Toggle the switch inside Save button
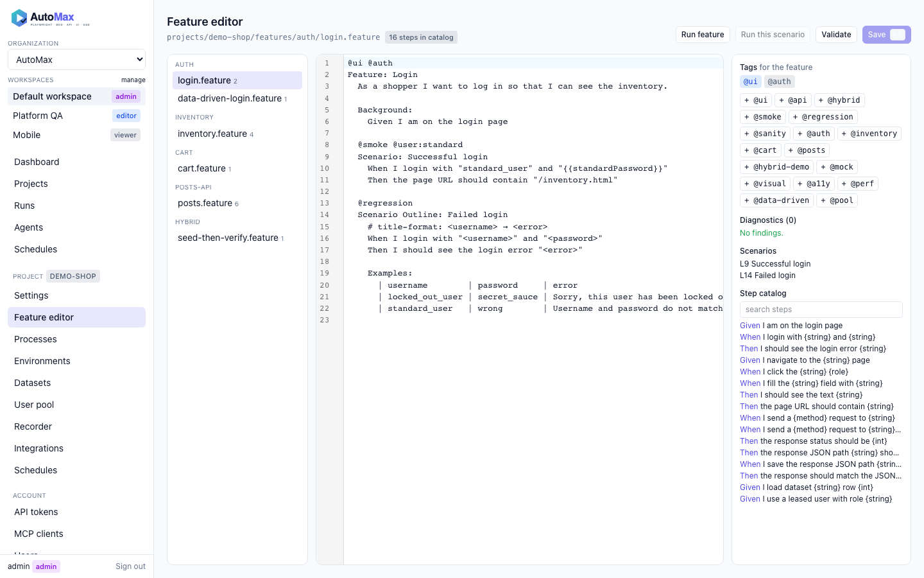 pos(898,35)
